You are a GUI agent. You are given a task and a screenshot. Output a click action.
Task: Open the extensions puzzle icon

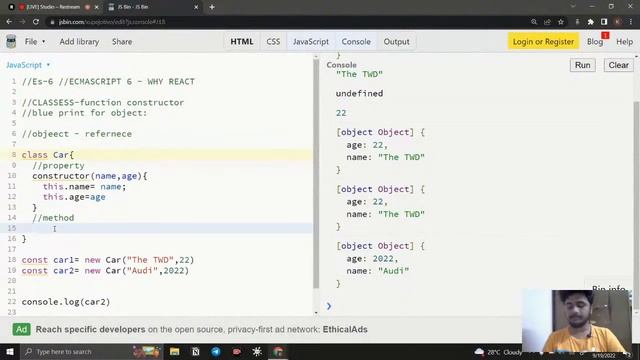click(590, 22)
